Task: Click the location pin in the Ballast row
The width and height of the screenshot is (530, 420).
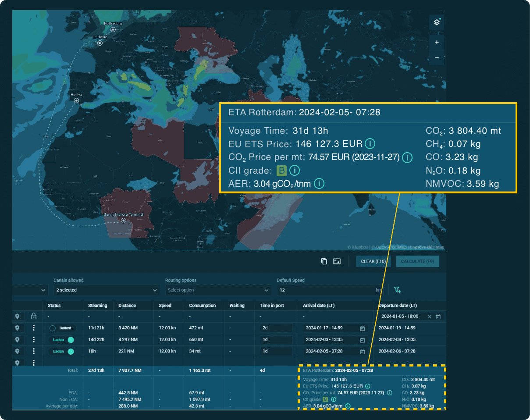Action: (17, 328)
